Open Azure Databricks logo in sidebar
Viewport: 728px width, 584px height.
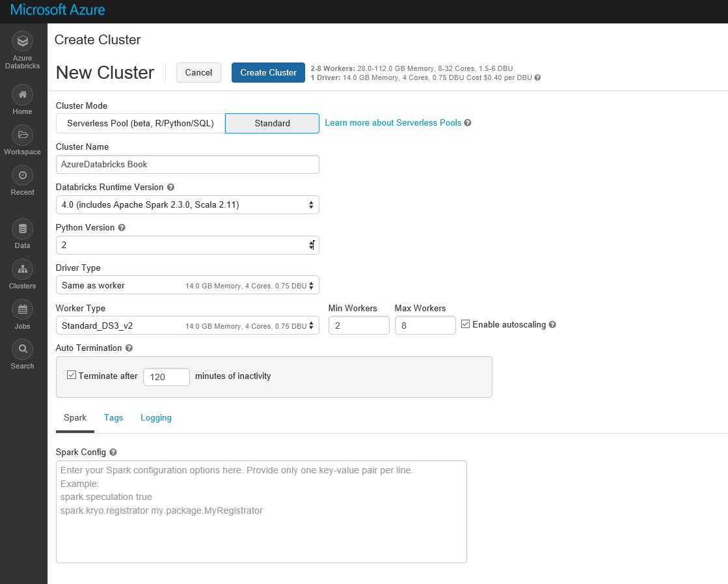pos(22,42)
